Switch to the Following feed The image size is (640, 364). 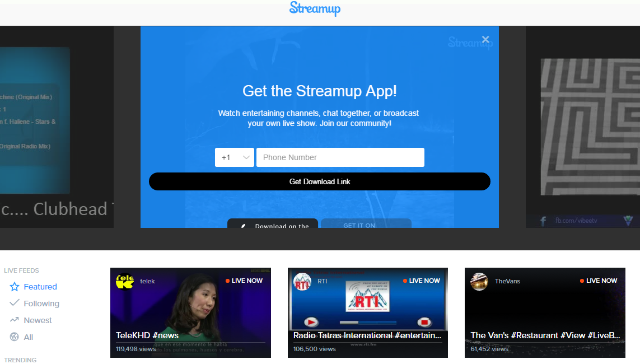(x=41, y=304)
